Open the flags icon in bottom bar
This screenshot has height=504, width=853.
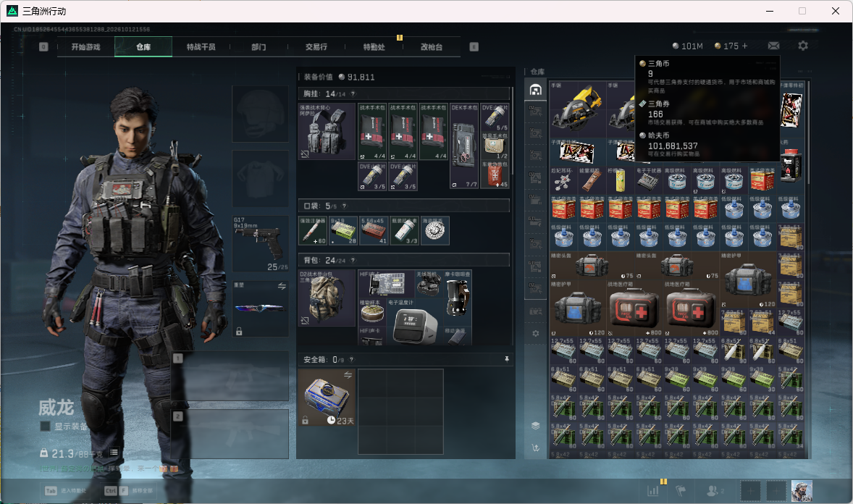[x=680, y=491]
